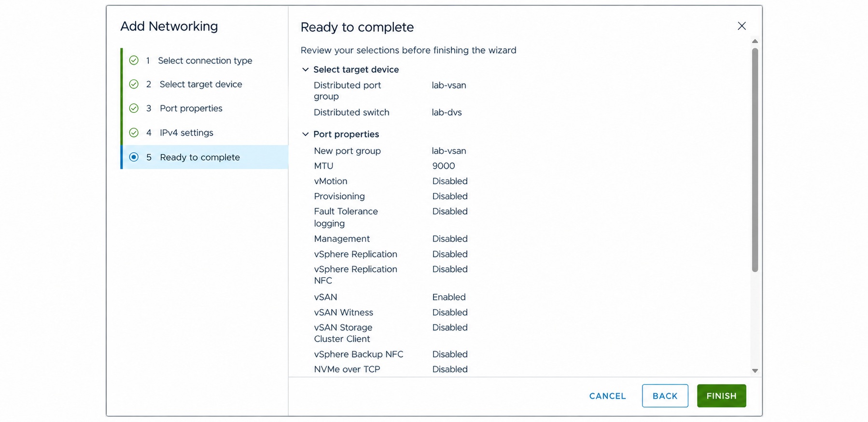The height and width of the screenshot is (422, 868).
Task: Click the vSAN Witness label
Action: 343,312
